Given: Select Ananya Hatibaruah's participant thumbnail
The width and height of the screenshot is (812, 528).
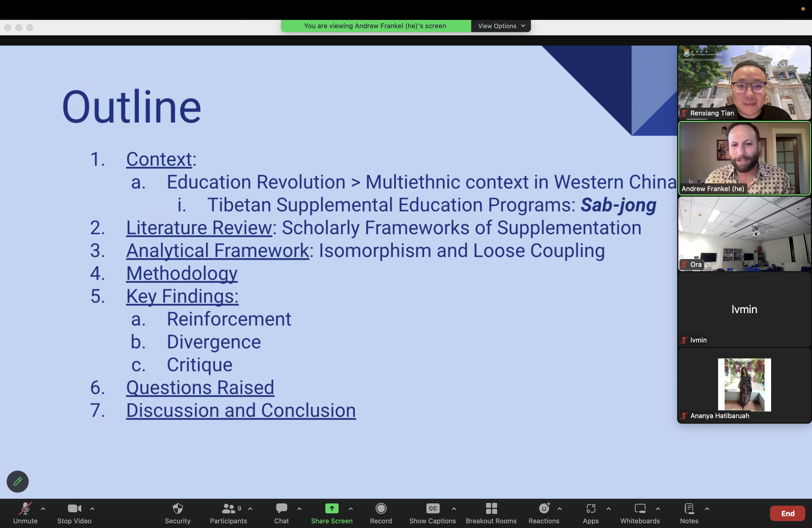Looking at the screenshot, I should click(x=744, y=386).
